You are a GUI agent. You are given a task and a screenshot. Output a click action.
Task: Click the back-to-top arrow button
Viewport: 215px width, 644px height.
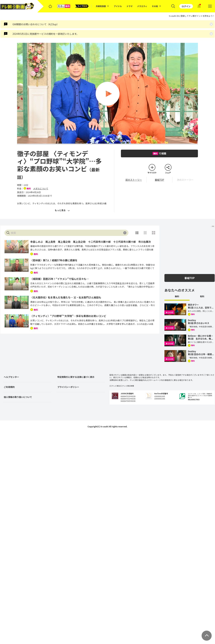206,635
